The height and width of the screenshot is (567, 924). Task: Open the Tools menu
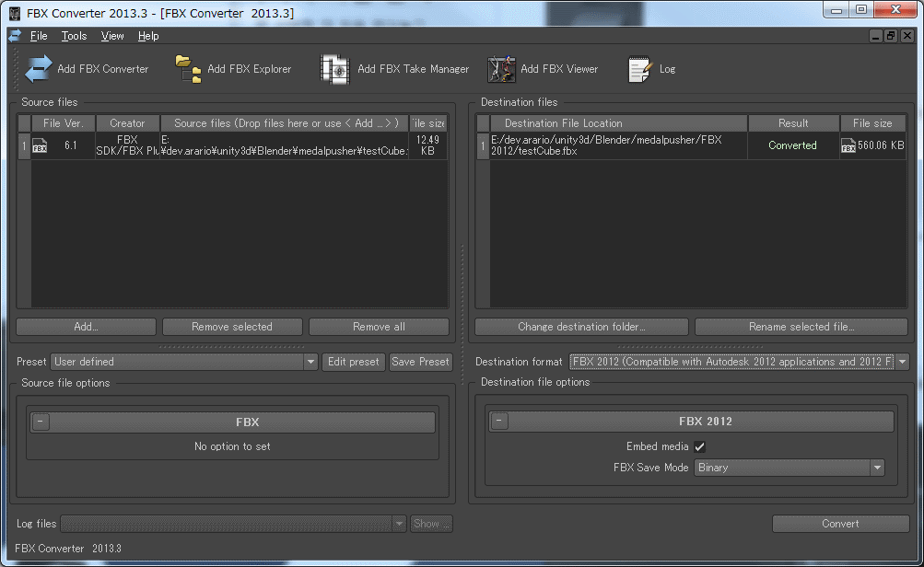75,36
